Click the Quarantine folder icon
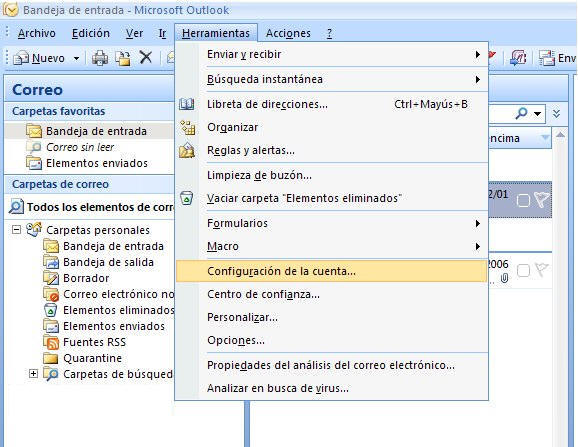This screenshot has width=578, height=447. [51, 358]
